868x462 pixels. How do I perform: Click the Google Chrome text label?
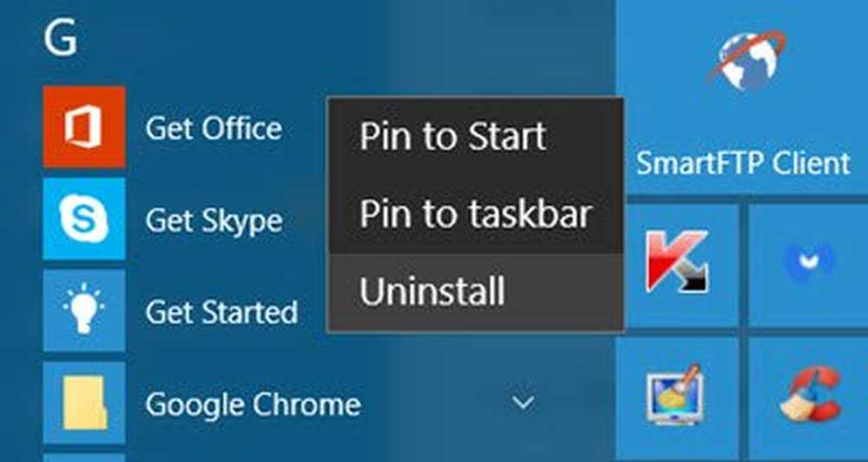tap(253, 405)
